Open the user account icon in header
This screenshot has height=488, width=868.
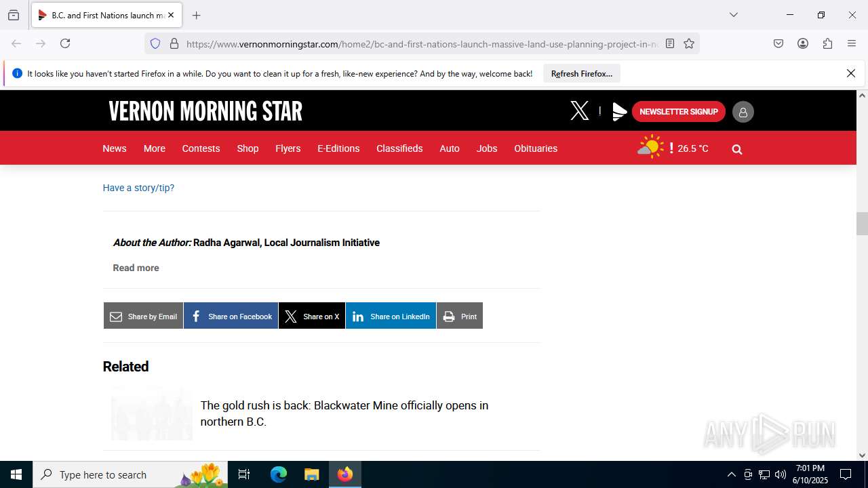[x=743, y=112]
